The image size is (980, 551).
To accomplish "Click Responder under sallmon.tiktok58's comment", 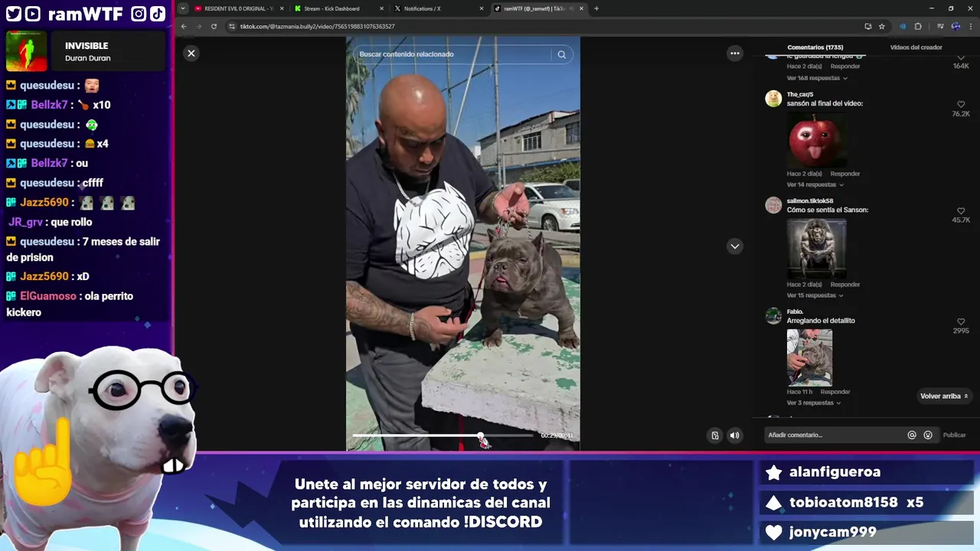I will click(845, 285).
